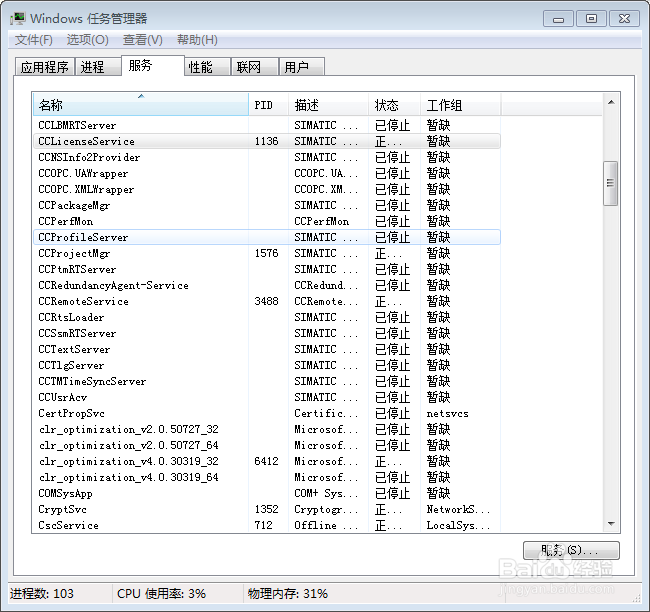Select the CCPerfMon service name
The image size is (650, 612).
coord(65,221)
